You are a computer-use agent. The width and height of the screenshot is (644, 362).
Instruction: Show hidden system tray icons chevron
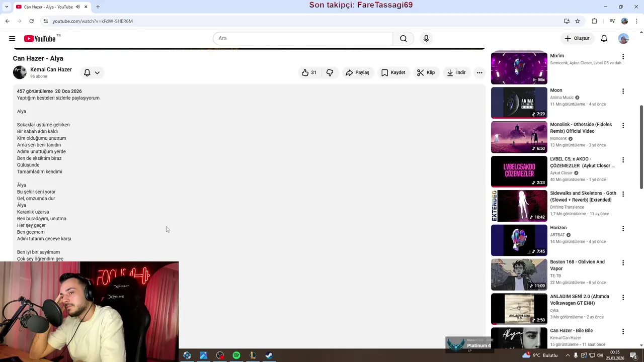[568, 355]
